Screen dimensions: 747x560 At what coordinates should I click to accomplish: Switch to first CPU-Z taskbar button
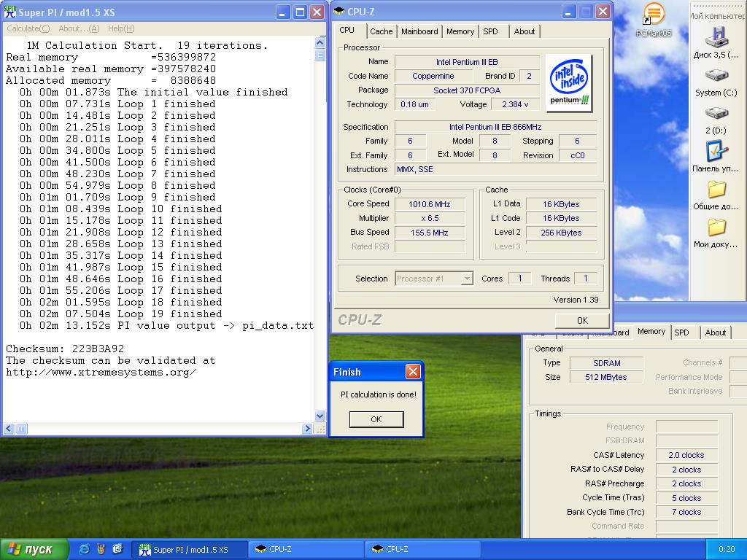pos(306,550)
